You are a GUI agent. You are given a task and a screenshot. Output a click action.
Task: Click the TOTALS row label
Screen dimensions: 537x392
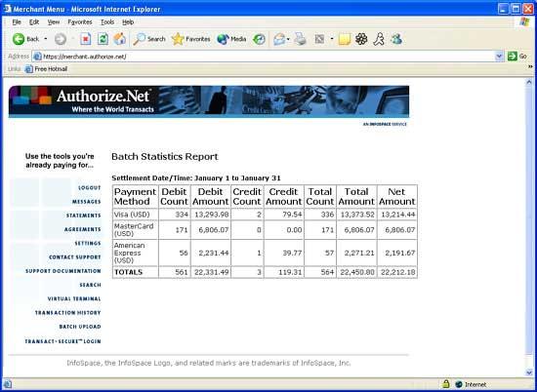tap(128, 272)
